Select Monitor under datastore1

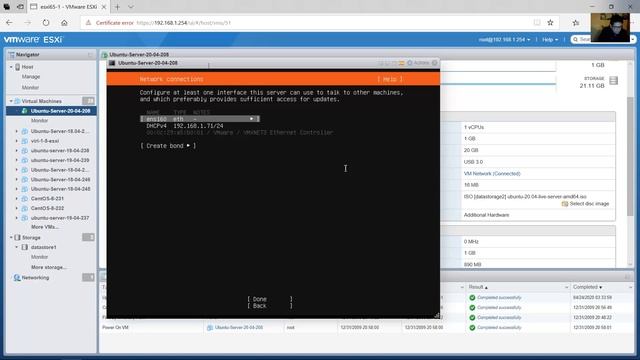(40, 257)
